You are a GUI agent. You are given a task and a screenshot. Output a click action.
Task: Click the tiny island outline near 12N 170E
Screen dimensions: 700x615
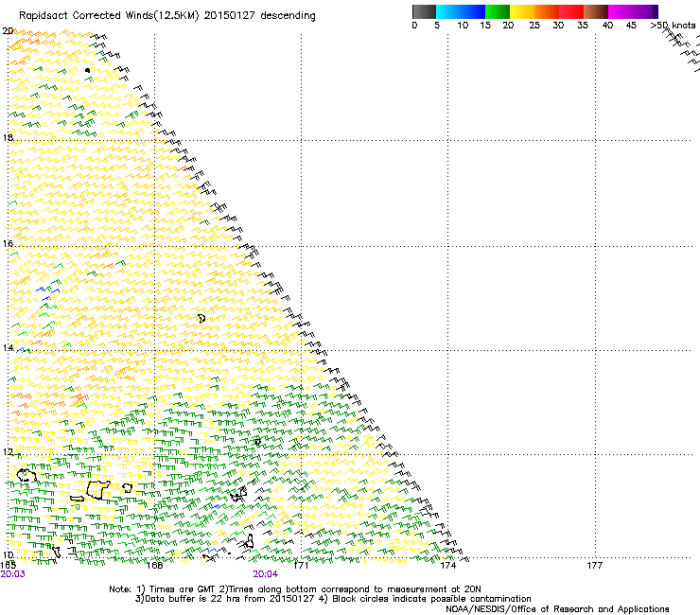coord(257,442)
